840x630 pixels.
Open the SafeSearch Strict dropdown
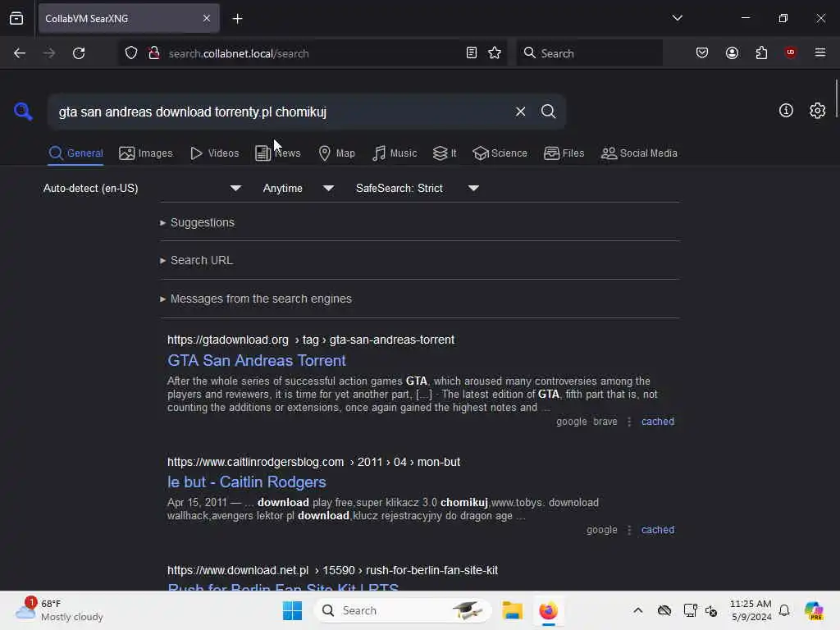coord(418,188)
